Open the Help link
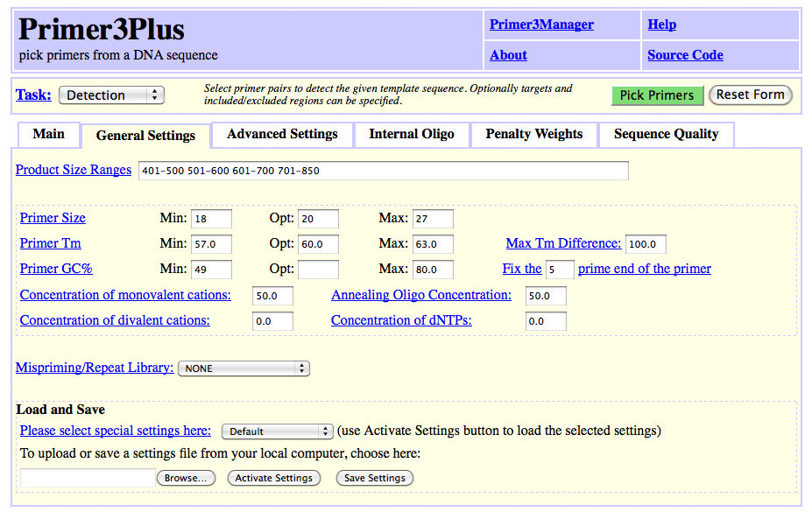The height and width of the screenshot is (519, 812). (661, 24)
